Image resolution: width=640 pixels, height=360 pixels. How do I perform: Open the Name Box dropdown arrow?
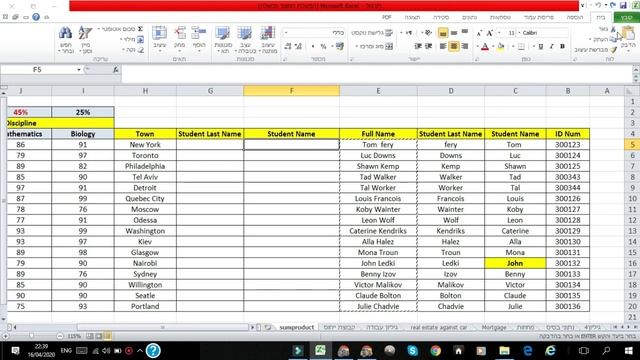pos(79,70)
